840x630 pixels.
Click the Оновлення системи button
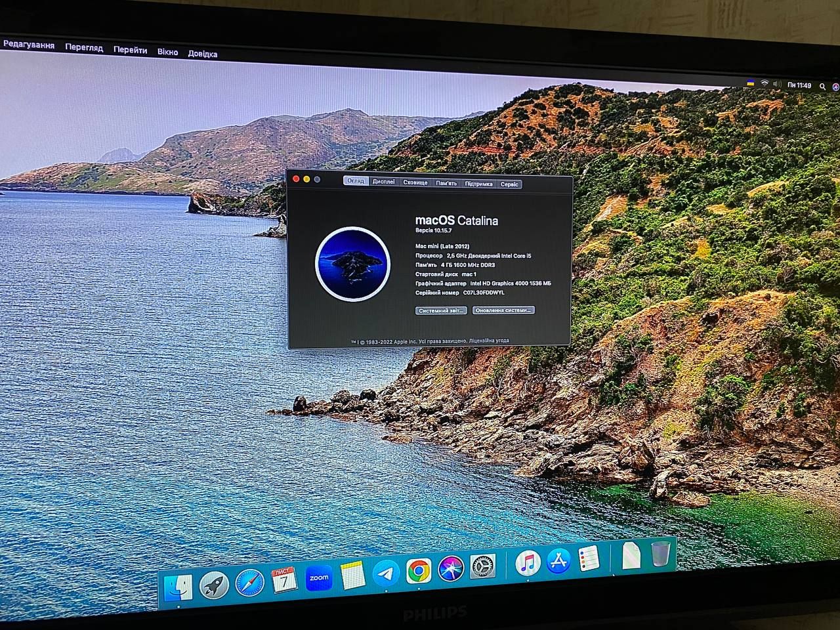[x=503, y=310]
